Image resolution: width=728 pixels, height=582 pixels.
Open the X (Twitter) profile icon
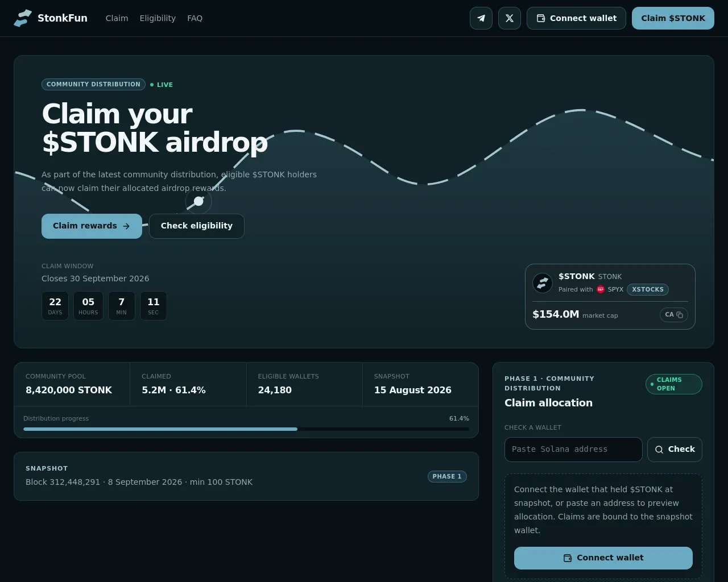click(x=510, y=18)
